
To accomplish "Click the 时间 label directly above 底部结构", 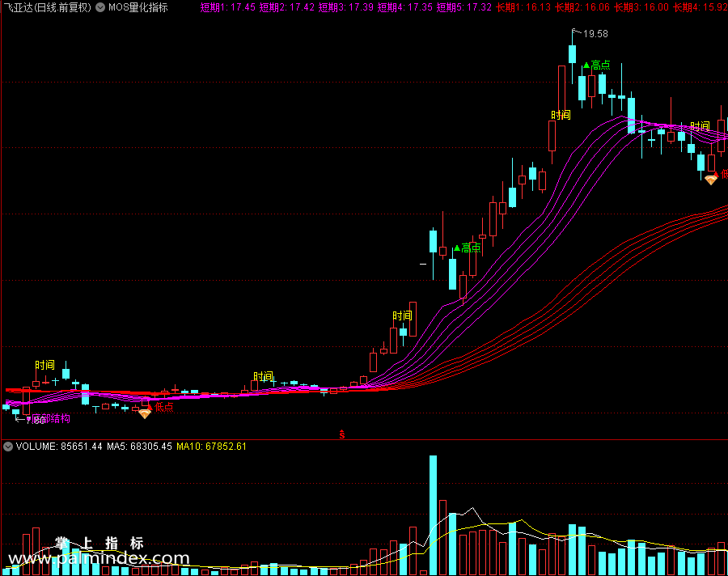I will point(45,365).
